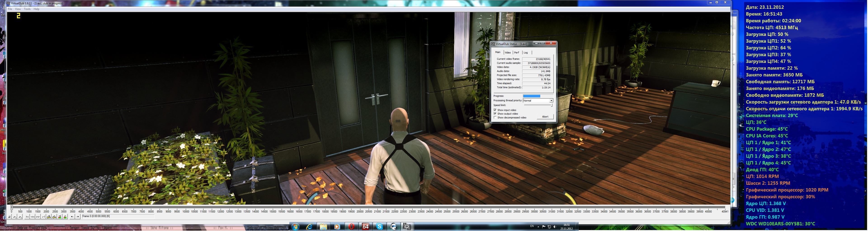
Task: Click the Play input video icon
Action: (14, 217)
